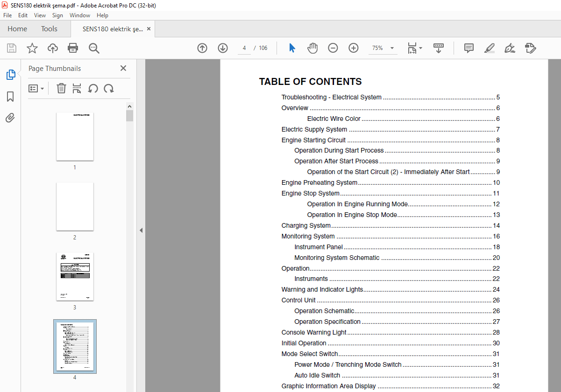The image size is (561, 392).
Task: Toggle the Page Thumbnails sidebar icon
Action: coord(10,75)
